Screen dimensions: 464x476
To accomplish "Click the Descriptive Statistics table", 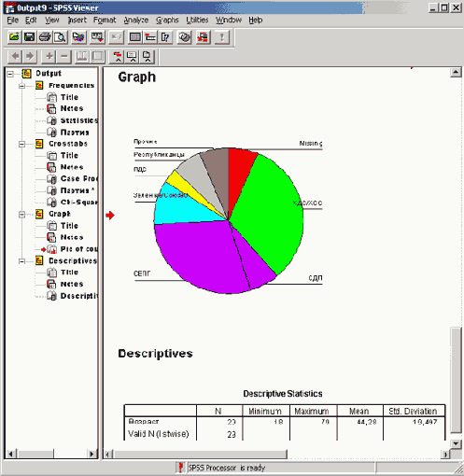I will pos(285,422).
